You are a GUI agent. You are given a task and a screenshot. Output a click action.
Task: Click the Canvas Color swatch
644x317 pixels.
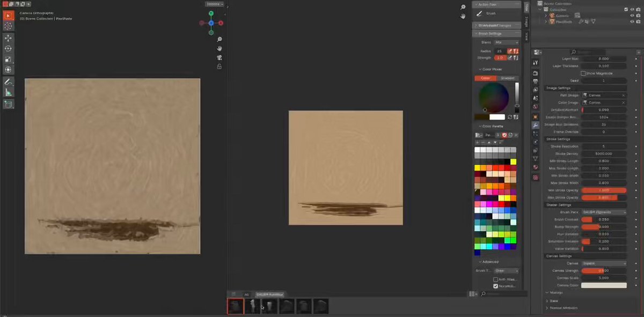[x=604, y=285]
